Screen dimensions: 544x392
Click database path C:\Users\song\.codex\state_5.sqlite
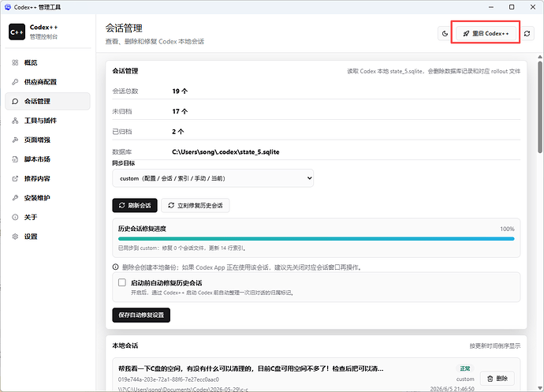pyautogui.click(x=225, y=151)
